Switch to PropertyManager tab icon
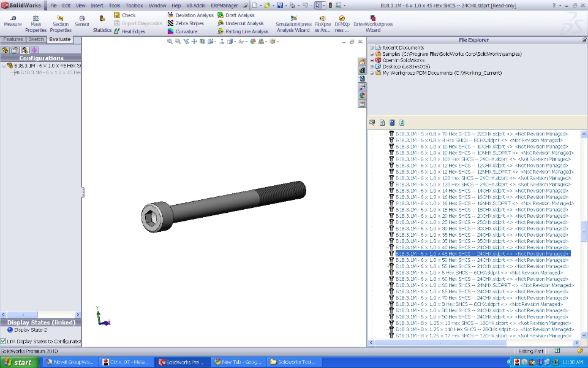588x368 pixels. pos(15,50)
